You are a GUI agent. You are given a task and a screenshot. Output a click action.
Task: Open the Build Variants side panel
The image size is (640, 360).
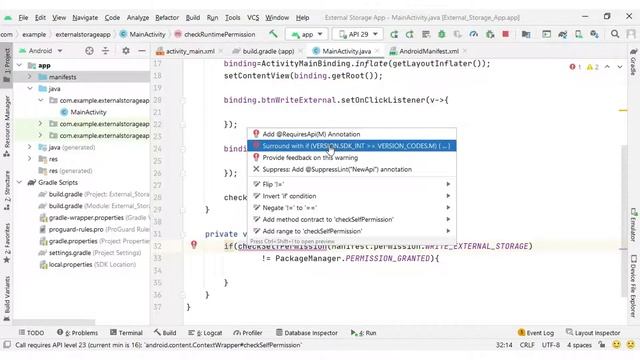click(x=7, y=299)
